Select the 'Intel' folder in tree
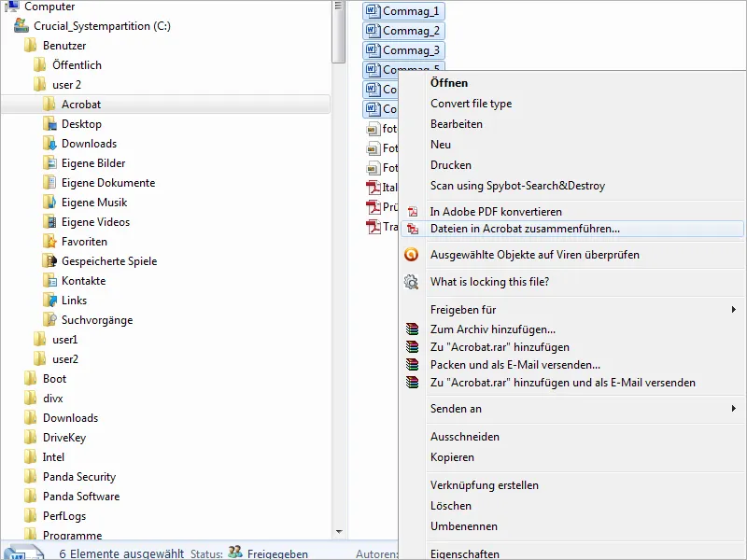Image resolution: width=747 pixels, height=560 pixels. (53, 457)
